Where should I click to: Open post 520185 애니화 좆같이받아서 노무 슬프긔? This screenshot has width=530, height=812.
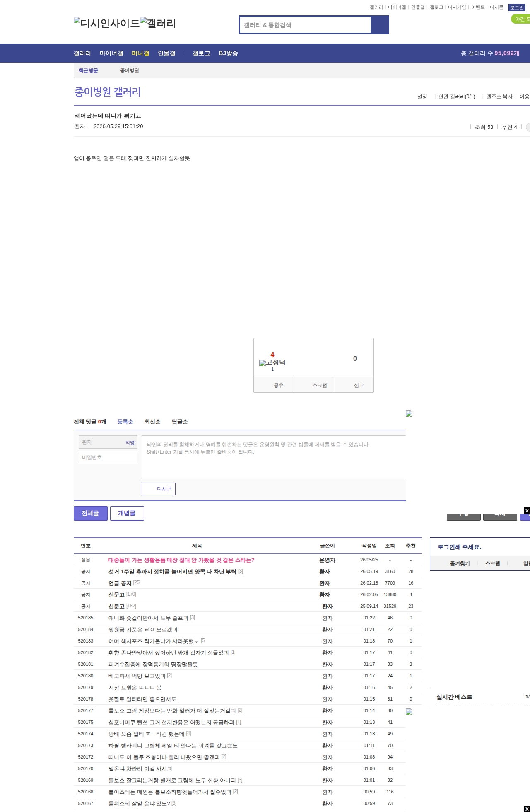tap(148, 618)
